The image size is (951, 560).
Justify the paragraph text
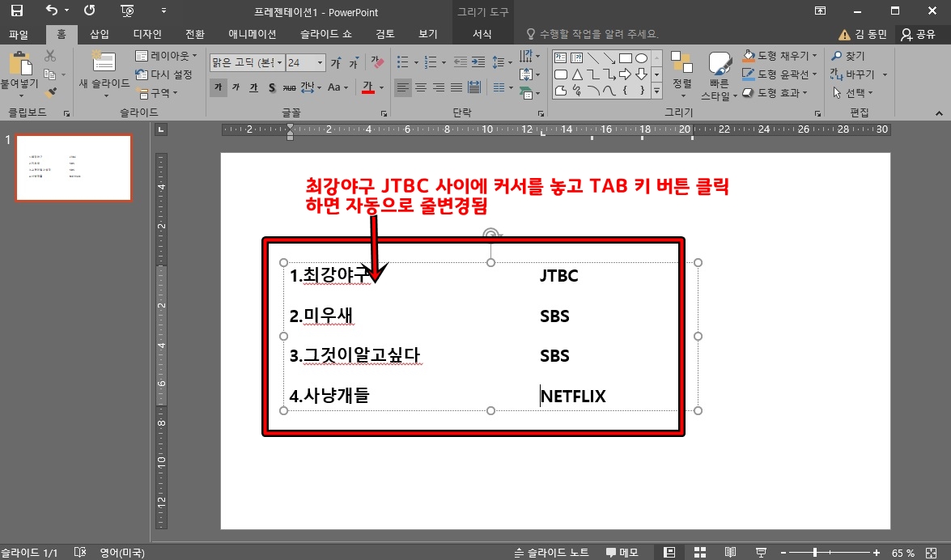(x=456, y=87)
